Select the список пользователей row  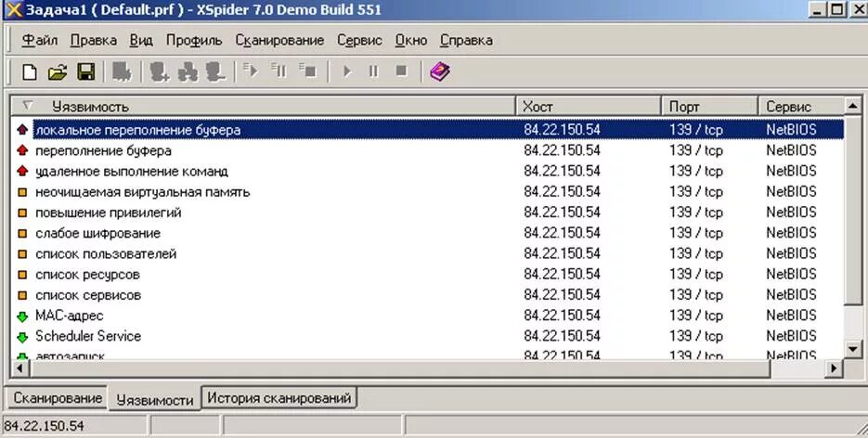428,254
